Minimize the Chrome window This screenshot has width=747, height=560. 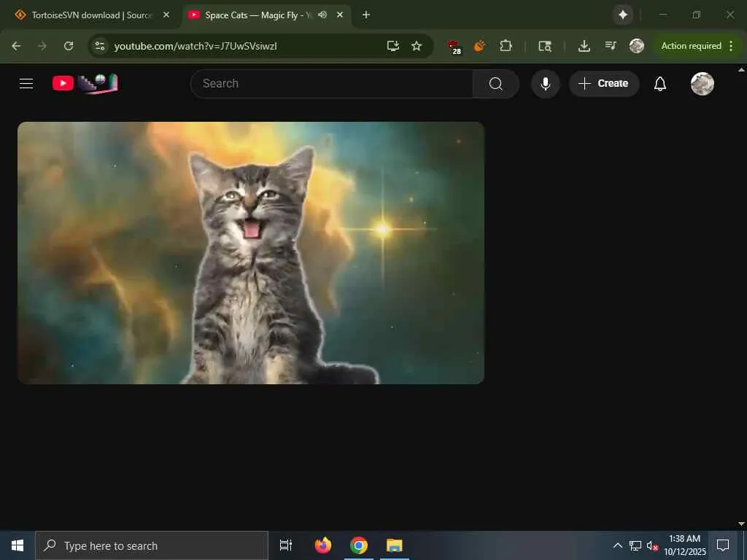pos(662,15)
